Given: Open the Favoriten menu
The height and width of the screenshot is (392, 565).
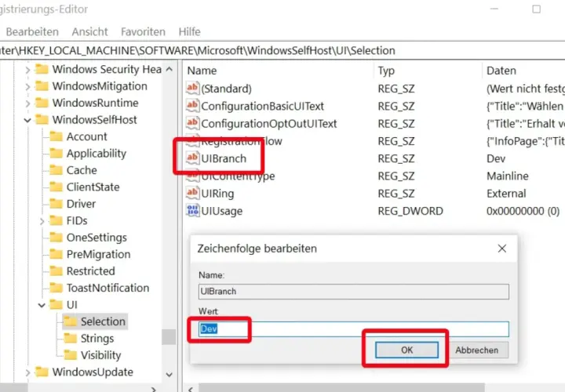Looking at the screenshot, I should click(x=143, y=31).
